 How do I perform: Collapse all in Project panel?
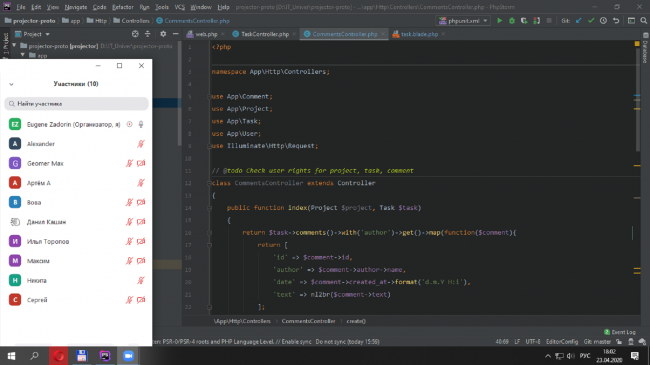pyautogui.click(x=148, y=34)
